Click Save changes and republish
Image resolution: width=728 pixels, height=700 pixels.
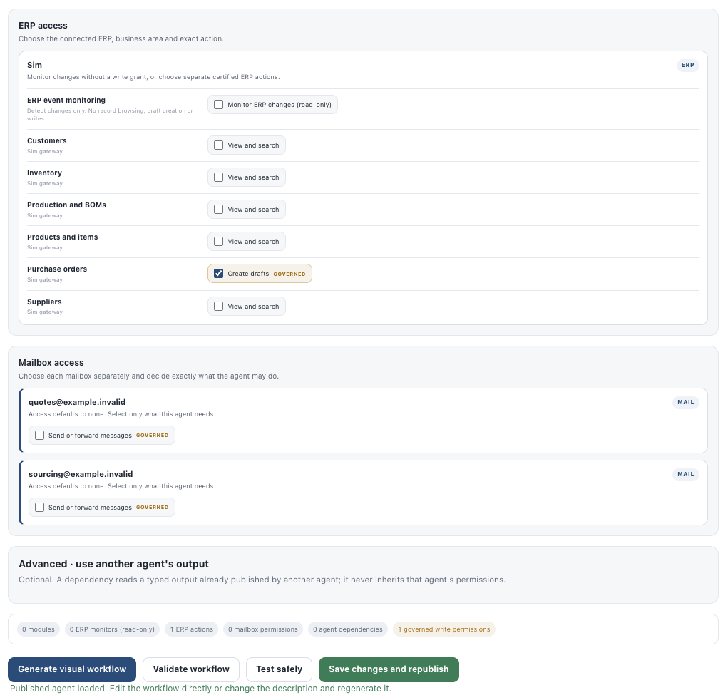[x=389, y=669]
